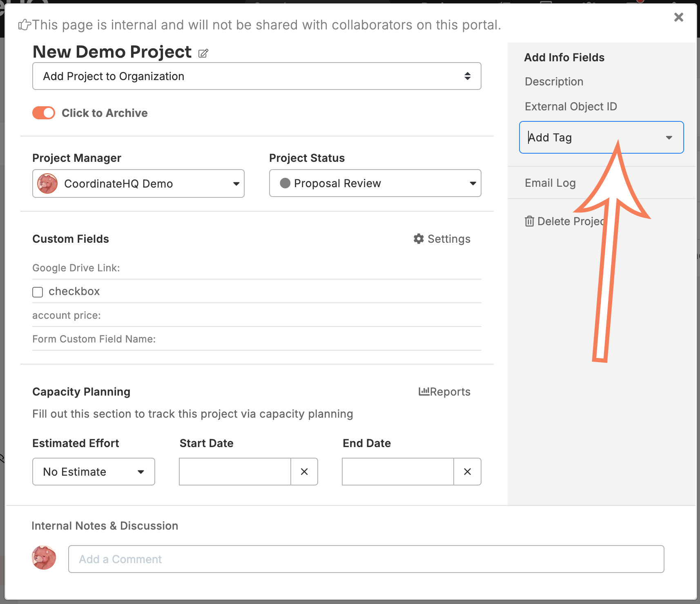The height and width of the screenshot is (604, 700).
Task: Click the Form Custom Field Name field
Action: pos(257,339)
